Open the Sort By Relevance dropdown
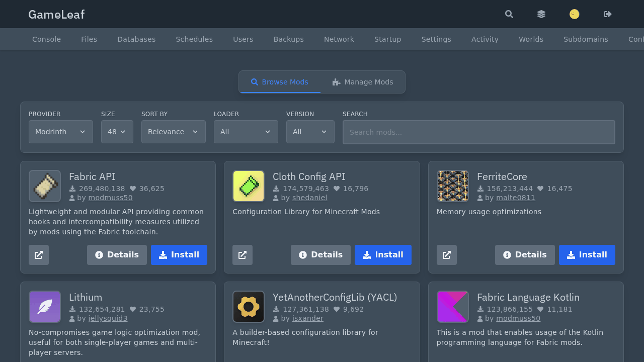 pos(174,132)
